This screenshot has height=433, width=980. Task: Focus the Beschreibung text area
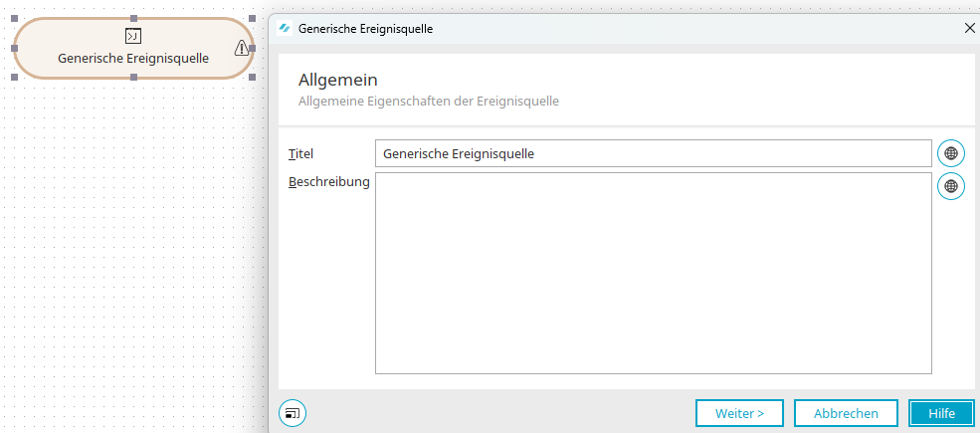coord(653,273)
